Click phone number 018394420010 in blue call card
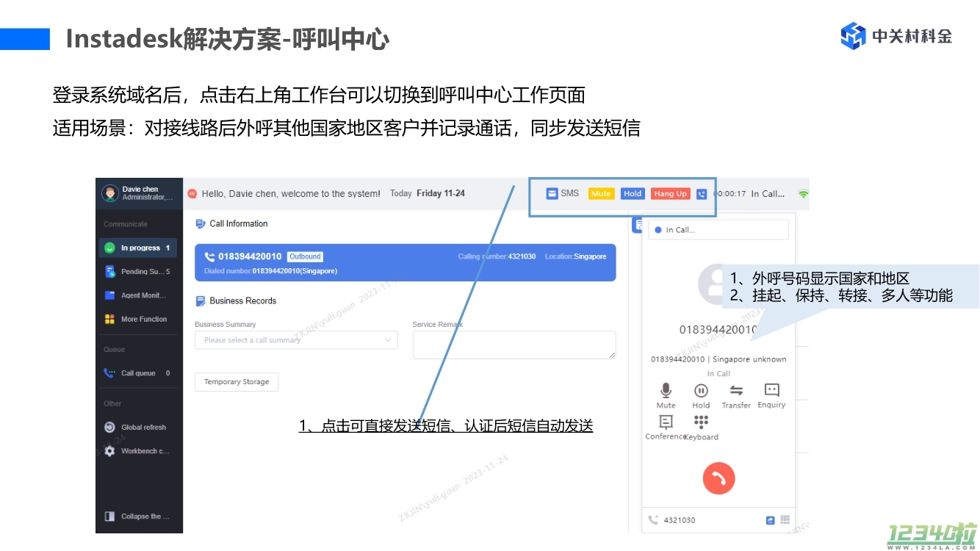The height and width of the screenshot is (551, 980). (x=250, y=256)
